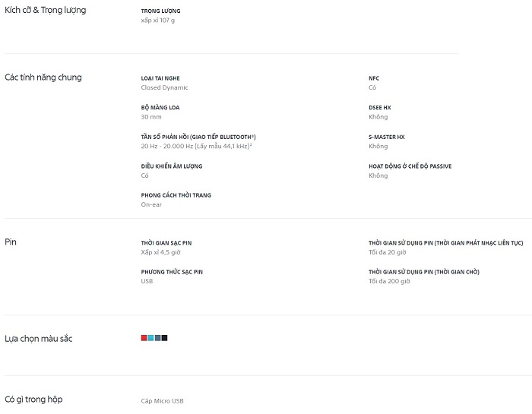Click the 'Closed Dynamic' value text
Image resolution: width=532 pixels, height=414 pixels.
click(164, 87)
